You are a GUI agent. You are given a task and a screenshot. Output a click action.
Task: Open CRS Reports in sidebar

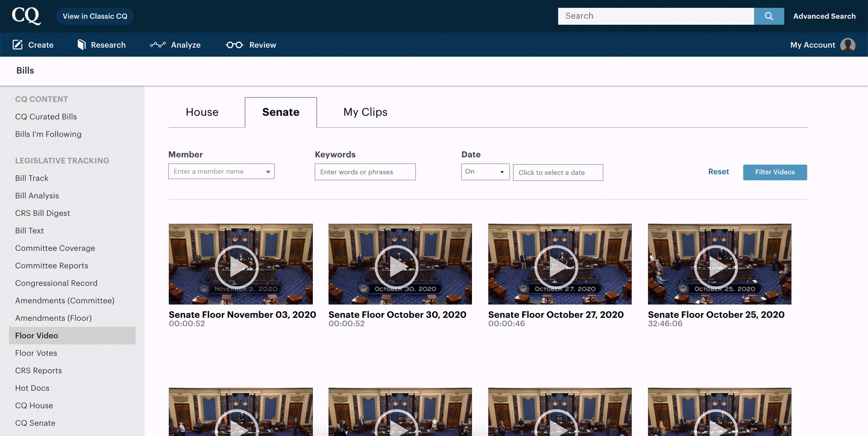tap(39, 370)
